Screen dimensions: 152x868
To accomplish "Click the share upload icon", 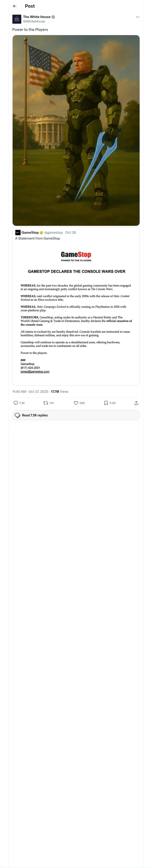I will coord(136,403).
